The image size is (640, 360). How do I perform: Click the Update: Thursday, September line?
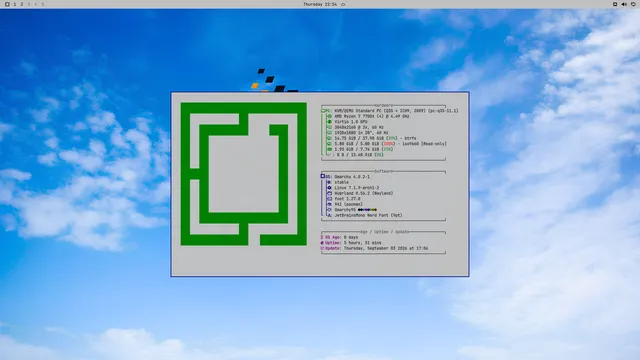pyautogui.click(x=374, y=248)
